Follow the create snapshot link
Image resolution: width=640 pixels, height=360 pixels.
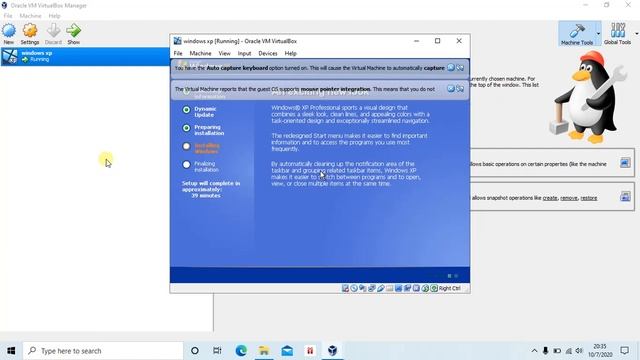(550, 198)
